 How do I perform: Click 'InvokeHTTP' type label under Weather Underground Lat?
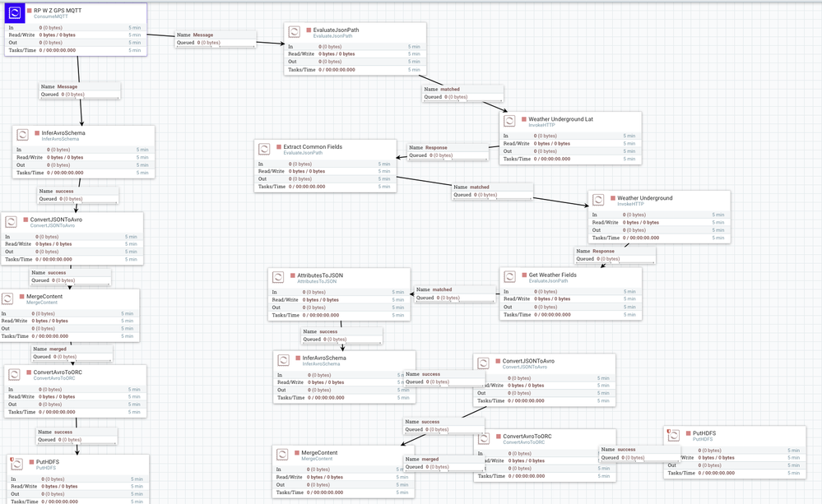(542, 126)
